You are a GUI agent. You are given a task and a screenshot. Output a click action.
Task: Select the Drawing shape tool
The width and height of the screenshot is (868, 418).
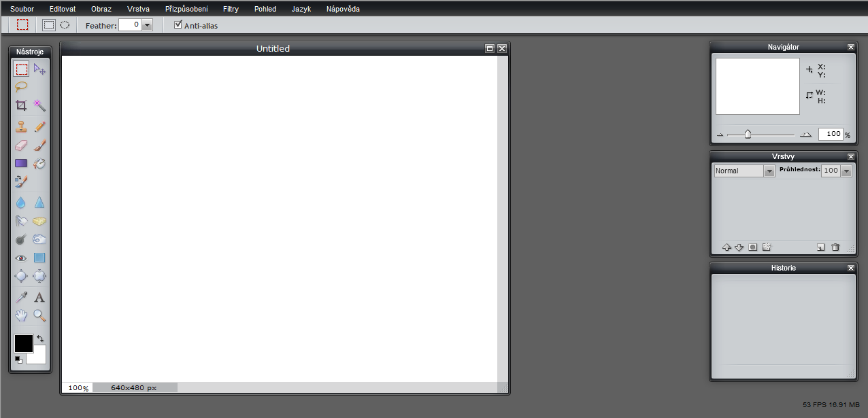coord(39,258)
